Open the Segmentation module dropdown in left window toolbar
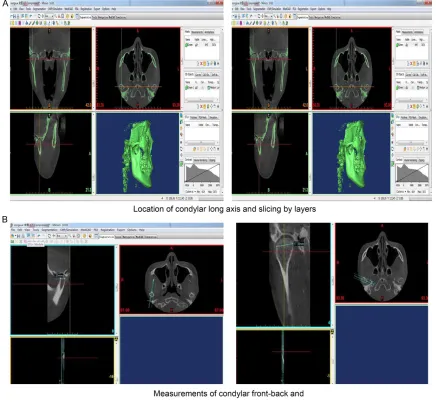Image resolution: width=436 pixels, height=402 pixels. click(84, 17)
